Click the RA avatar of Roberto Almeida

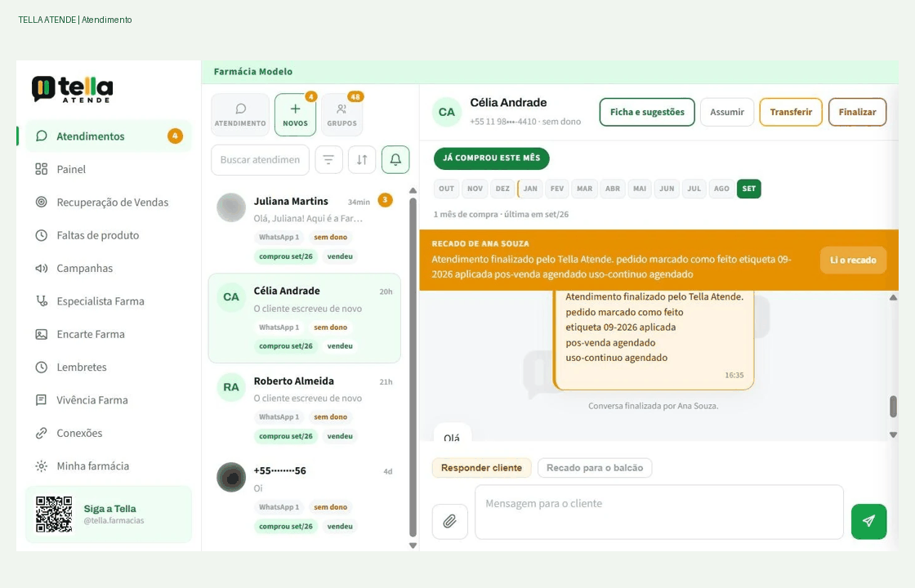coord(231,387)
